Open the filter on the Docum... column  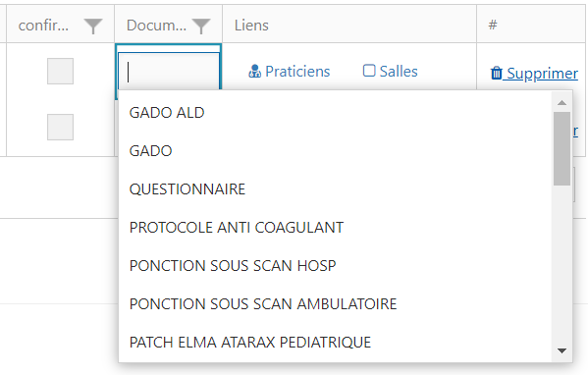(x=201, y=26)
